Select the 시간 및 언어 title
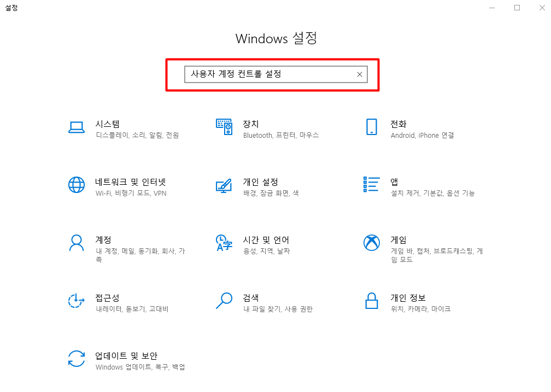 266,240
